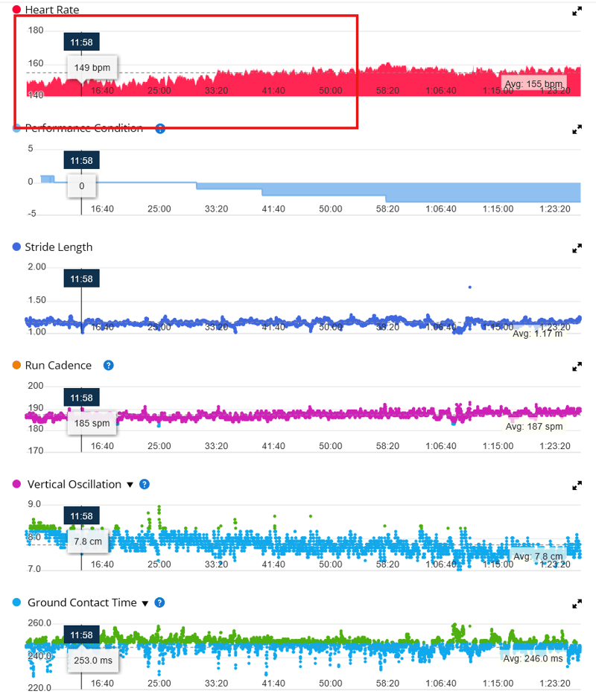
Task: Open the Vertical Oscillation metric dropdown
Action: [x=130, y=484]
